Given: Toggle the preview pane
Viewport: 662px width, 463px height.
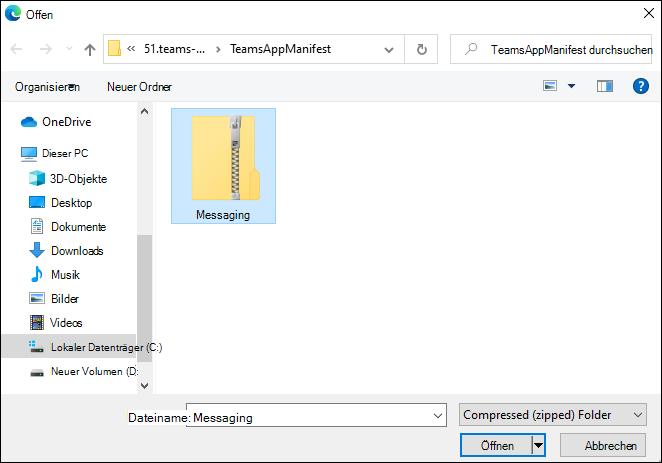Looking at the screenshot, I should (605, 86).
